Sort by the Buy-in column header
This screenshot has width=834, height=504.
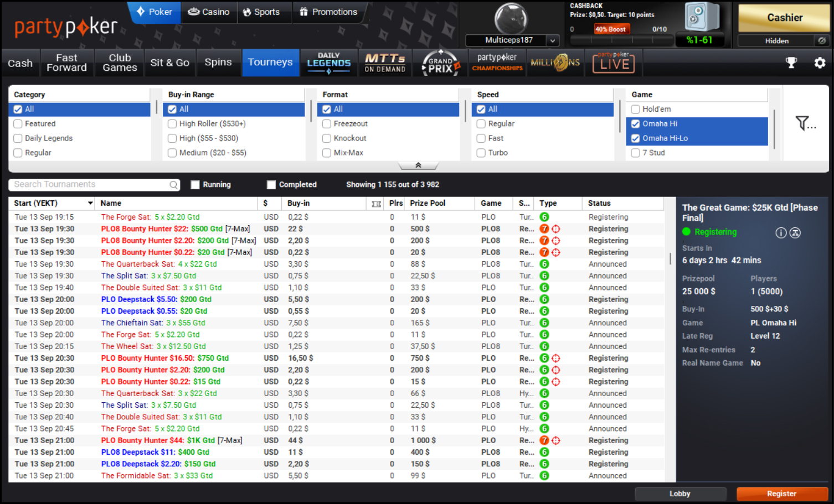(x=325, y=204)
